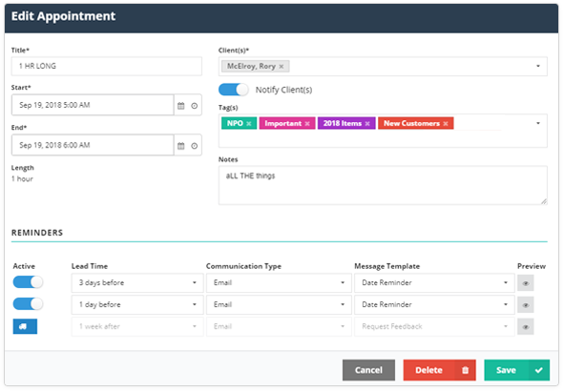
Task: Click the Title field containing 1 HR LONG
Action: coord(107,66)
